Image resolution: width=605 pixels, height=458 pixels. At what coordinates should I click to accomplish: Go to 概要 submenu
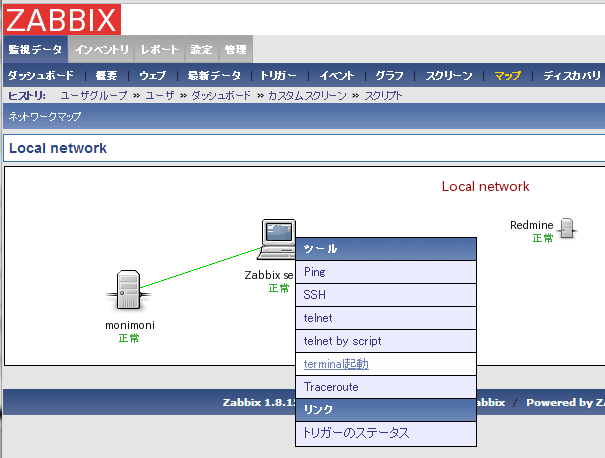tap(106, 75)
